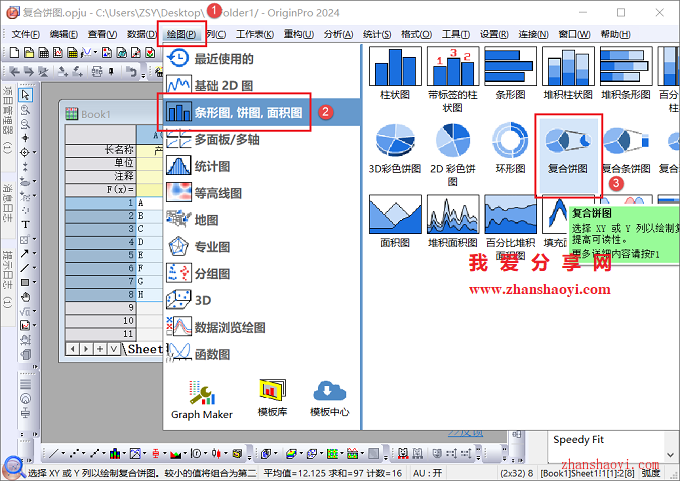Open the 帮助(H) menu

click(x=615, y=34)
